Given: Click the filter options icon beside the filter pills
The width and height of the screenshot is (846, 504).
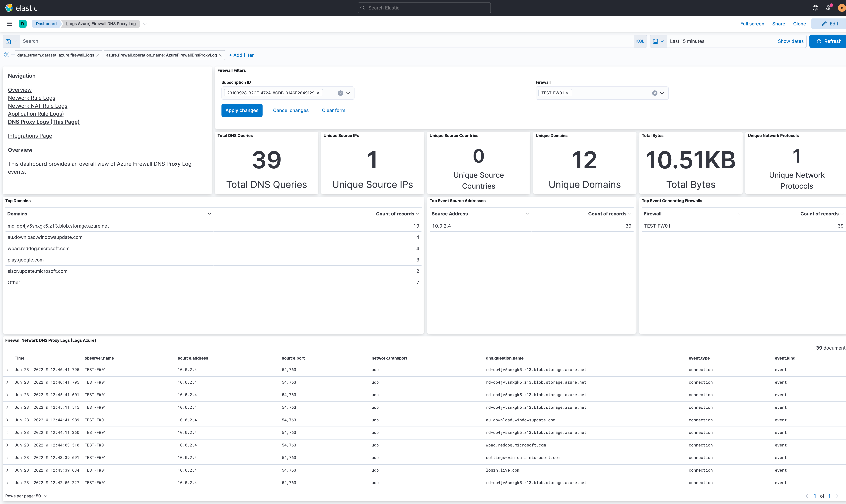Looking at the screenshot, I should point(6,55).
